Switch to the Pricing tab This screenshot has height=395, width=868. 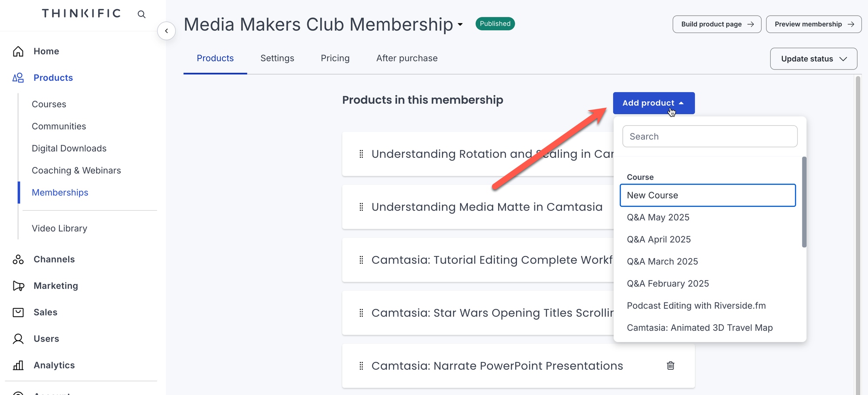tap(335, 58)
